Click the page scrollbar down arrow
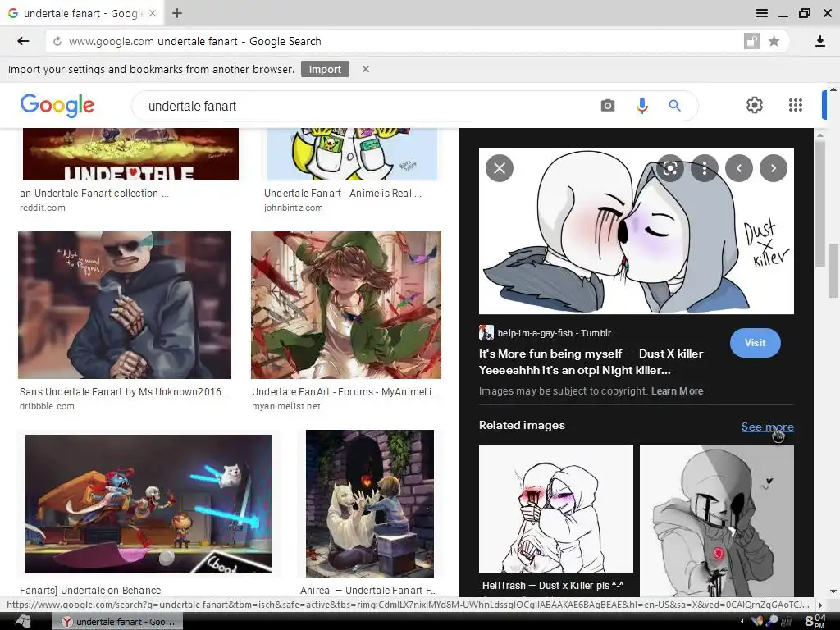The width and height of the screenshot is (840, 630). tap(833, 591)
